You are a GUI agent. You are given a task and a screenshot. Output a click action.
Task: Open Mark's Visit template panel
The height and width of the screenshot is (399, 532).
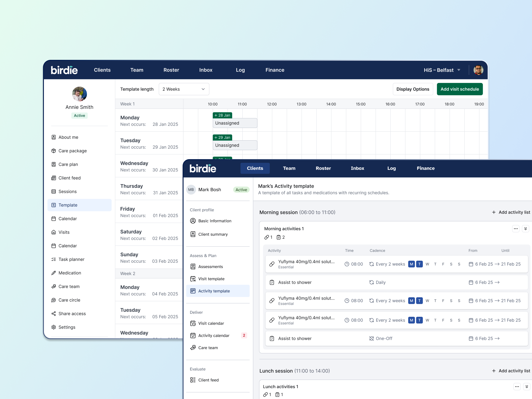[x=211, y=278]
